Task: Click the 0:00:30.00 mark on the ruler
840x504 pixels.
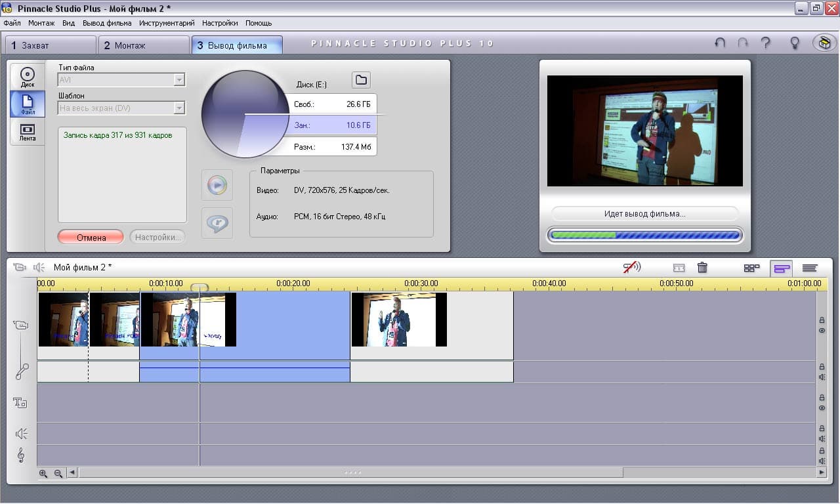Action: pos(421,283)
